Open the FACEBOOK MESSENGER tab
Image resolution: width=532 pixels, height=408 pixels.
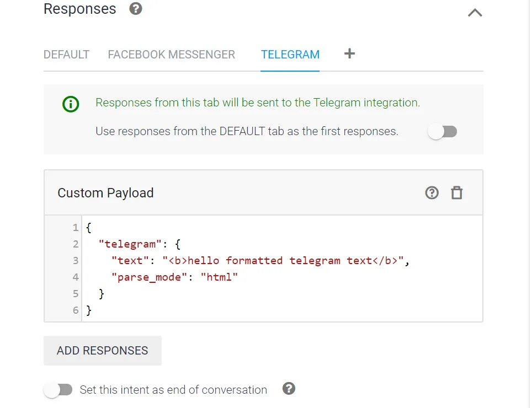coord(171,55)
